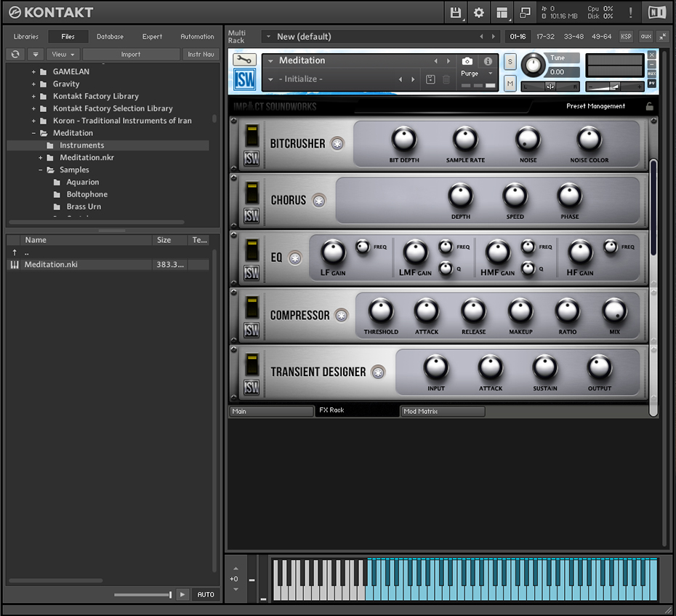The image size is (676, 616).
Task: Solo the Meditation instrument
Action: coord(510,62)
